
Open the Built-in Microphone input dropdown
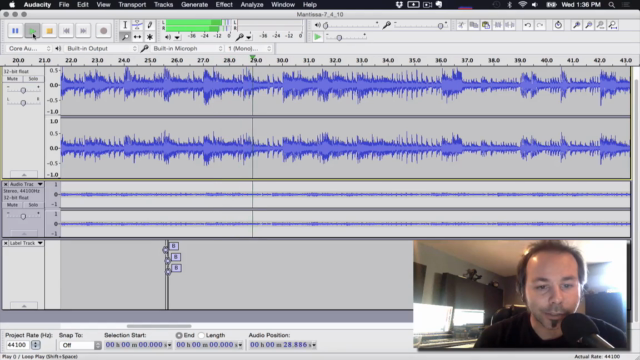click(187, 49)
